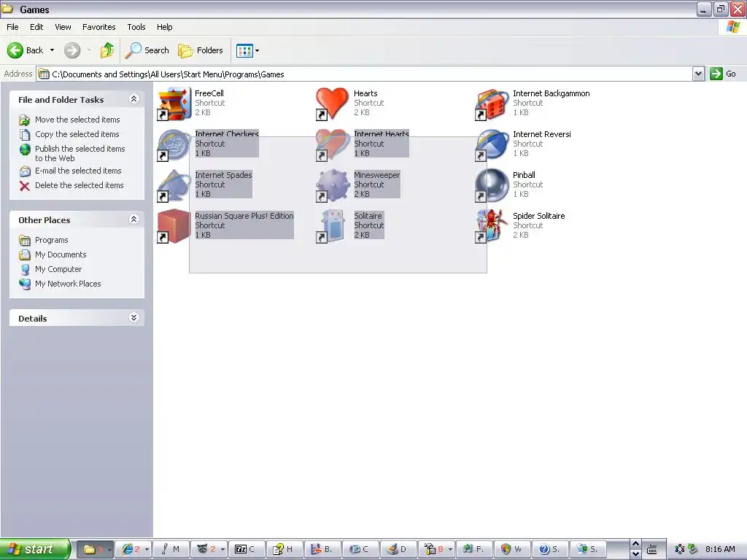Image resolution: width=747 pixels, height=560 pixels.
Task: Open the Tools menu
Action: coord(136,27)
